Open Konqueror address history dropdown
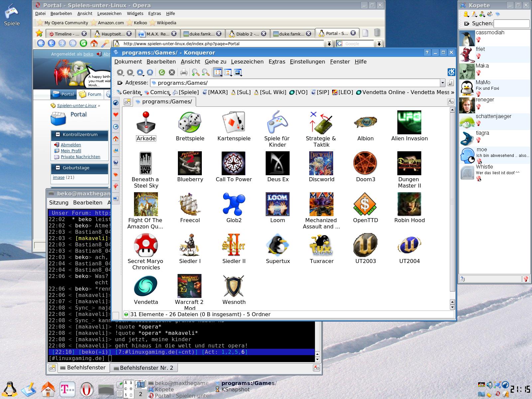Viewport: 532px width, 399px height. click(442, 83)
